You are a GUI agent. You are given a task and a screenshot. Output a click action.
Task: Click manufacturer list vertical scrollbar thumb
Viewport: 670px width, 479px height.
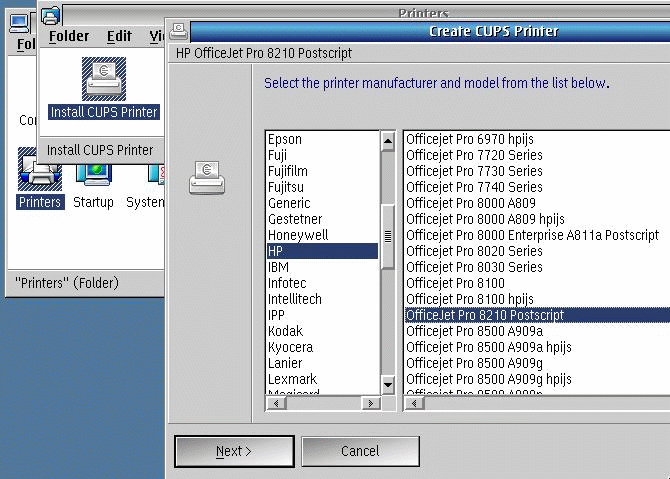point(388,237)
